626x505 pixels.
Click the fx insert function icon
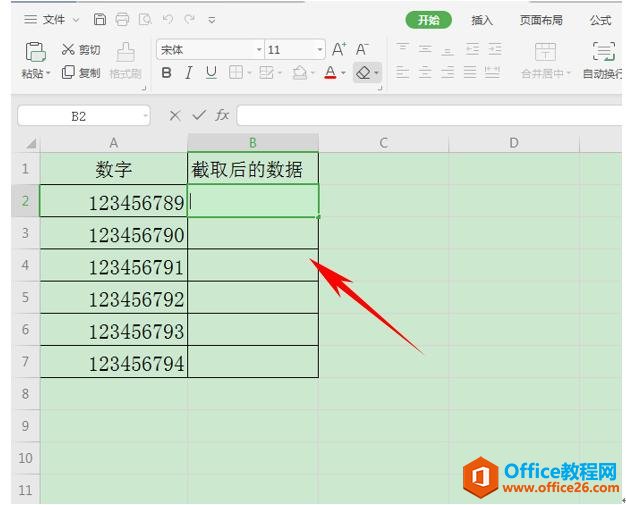(222, 116)
